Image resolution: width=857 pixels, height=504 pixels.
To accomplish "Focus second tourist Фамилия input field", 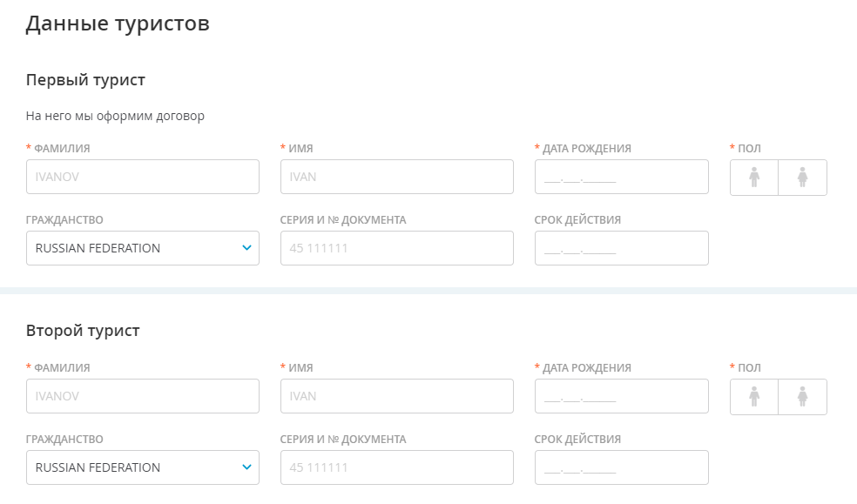I will point(143,396).
